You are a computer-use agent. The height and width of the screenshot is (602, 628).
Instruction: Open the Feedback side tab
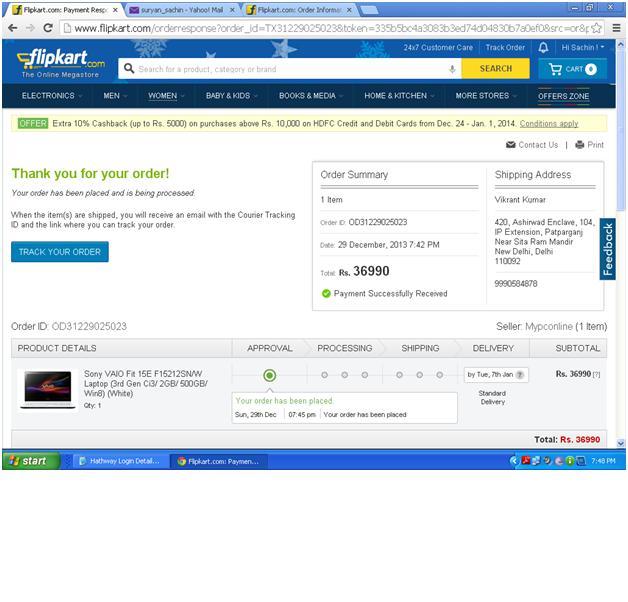click(608, 249)
